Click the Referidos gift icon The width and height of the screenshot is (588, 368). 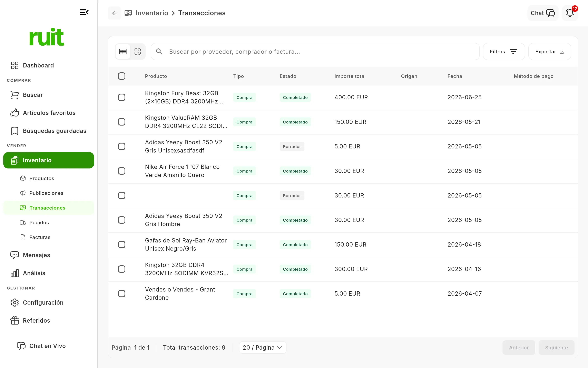click(14, 321)
